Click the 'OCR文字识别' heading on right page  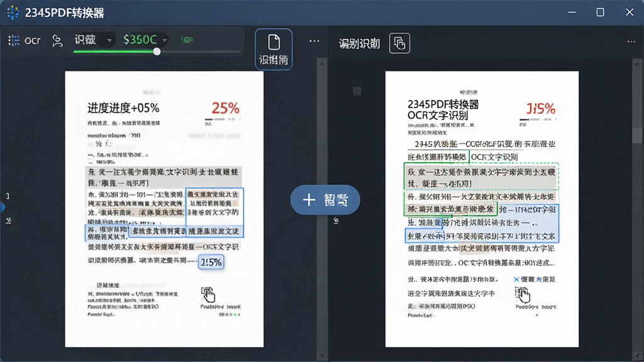pyautogui.click(x=438, y=116)
